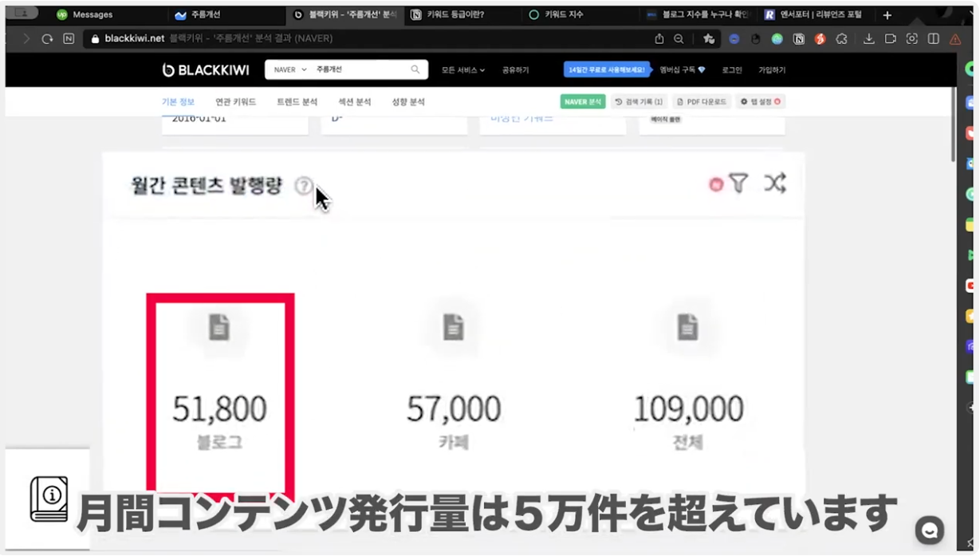Click the keyword search input field
Viewport: 980px width, 556px height.
tap(359, 70)
